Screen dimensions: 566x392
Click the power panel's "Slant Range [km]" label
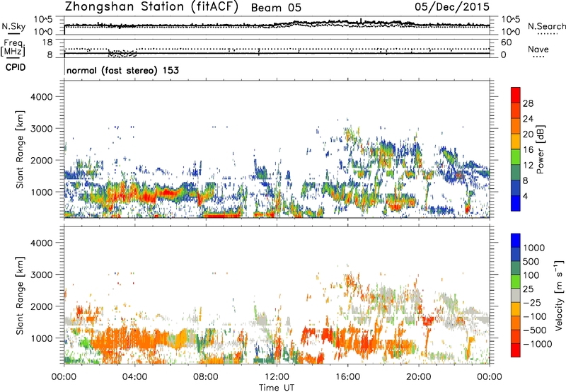pyautogui.click(x=20, y=149)
